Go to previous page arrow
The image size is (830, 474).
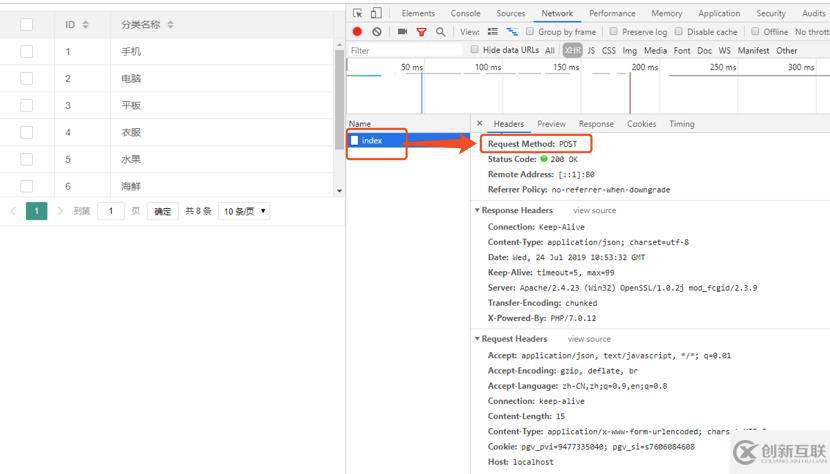click(x=13, y=211)
